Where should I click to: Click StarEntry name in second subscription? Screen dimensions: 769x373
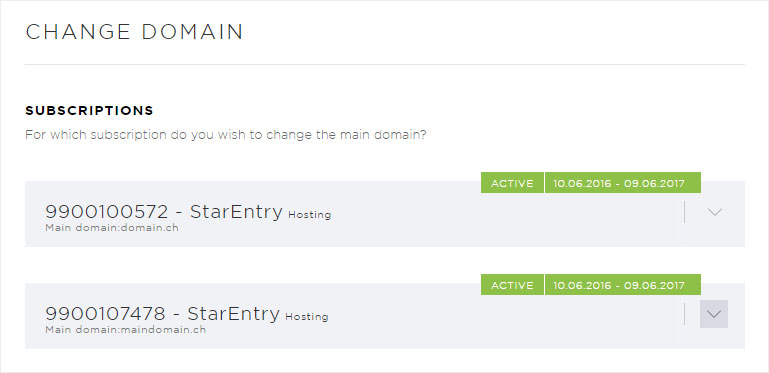tap(233, 314)
